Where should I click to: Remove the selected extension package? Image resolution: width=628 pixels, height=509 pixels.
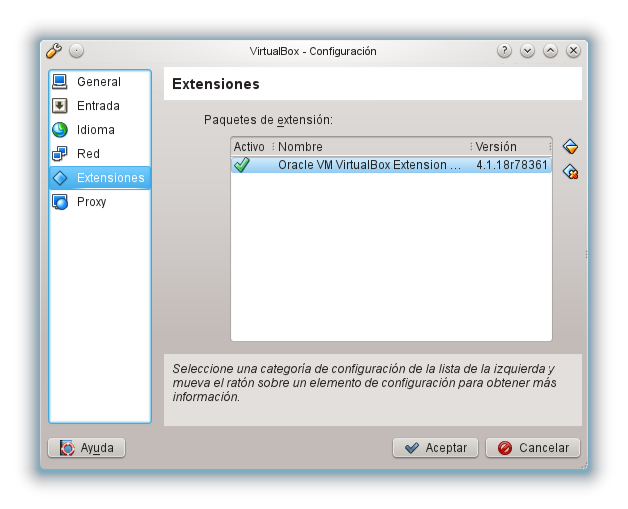point(570,172)
